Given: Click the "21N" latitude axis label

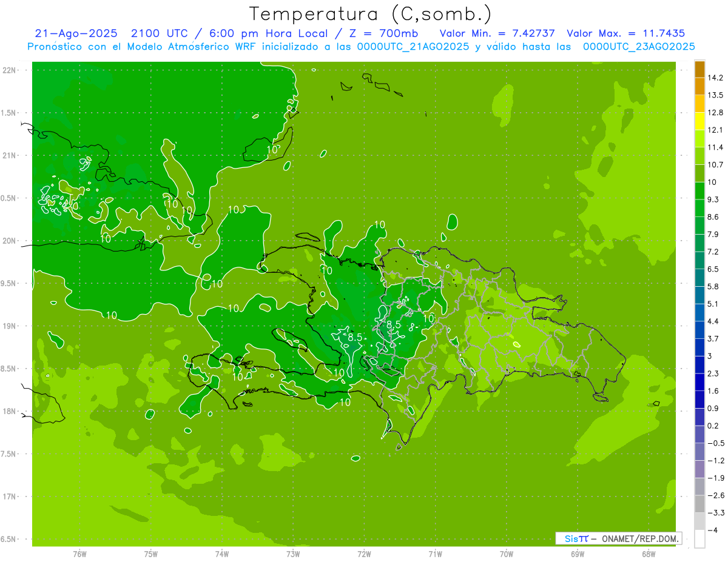Looking at the screenshot, I should coord(8,155).
